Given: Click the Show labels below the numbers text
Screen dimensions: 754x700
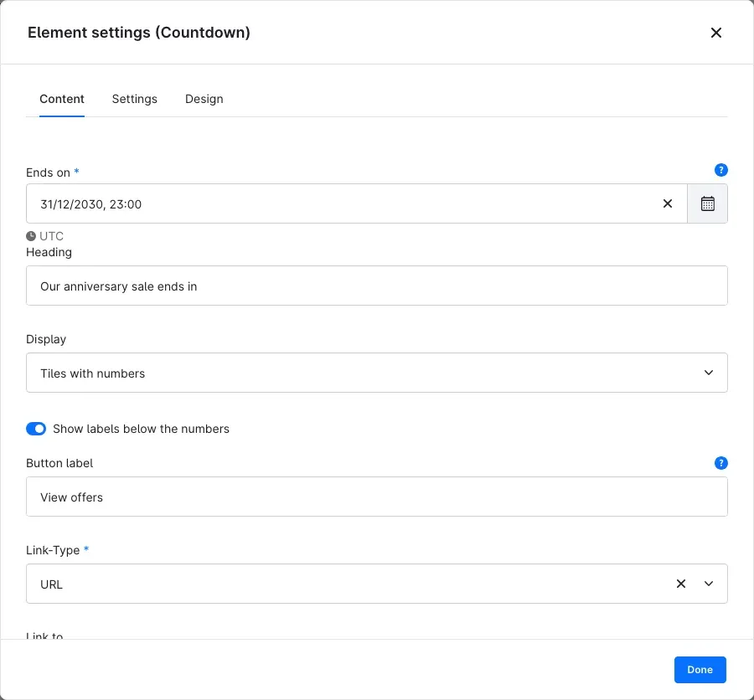Looking at the screenshot, I should point(141,429).
